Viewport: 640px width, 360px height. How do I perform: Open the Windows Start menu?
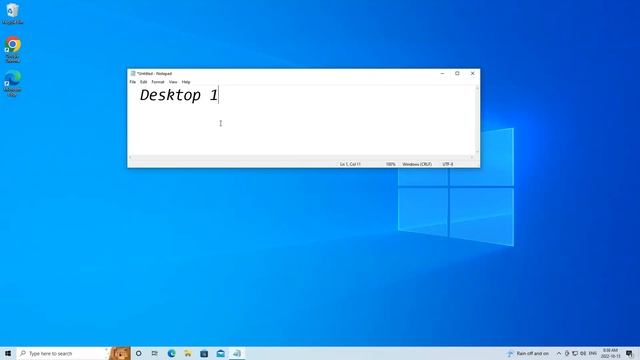pos(8,353)
